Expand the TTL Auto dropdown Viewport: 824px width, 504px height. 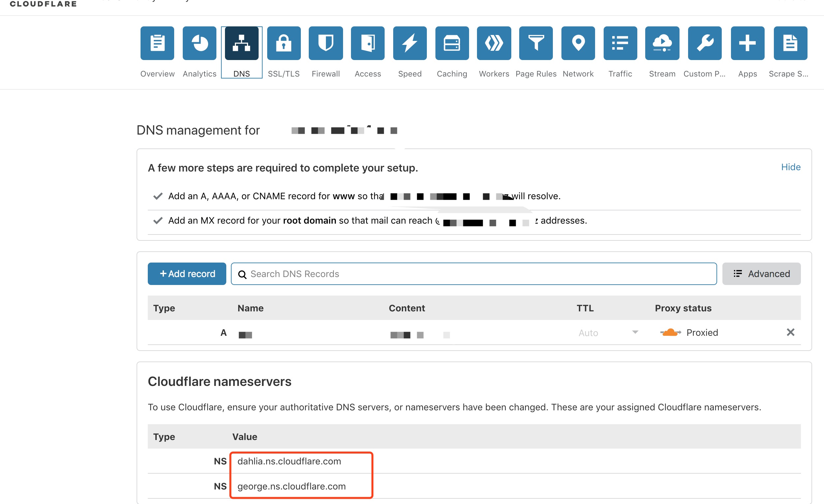608,332
